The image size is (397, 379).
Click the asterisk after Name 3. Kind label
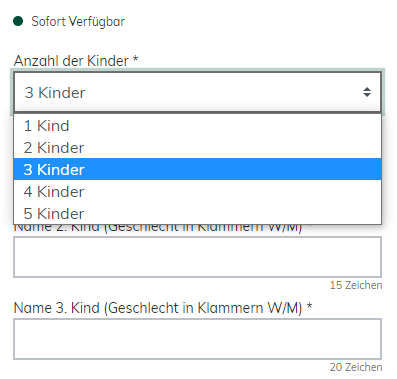(x=309, y=306)
